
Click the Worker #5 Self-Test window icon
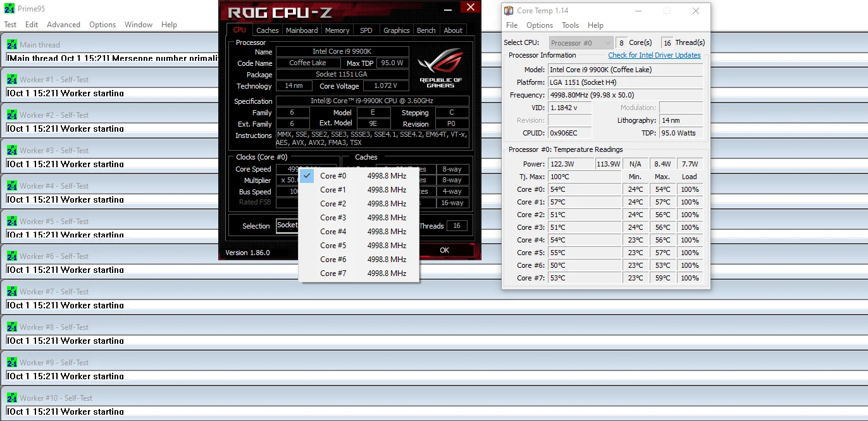click(12, 222)
